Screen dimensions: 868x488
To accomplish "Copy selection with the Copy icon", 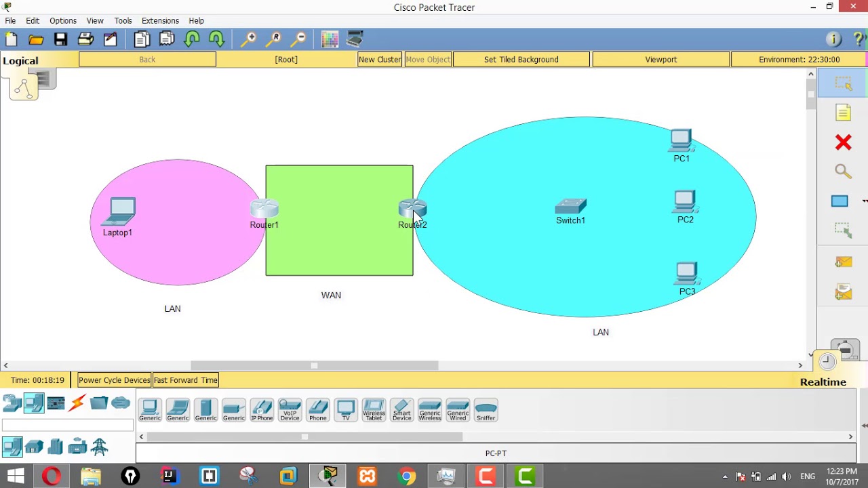I will click(x=142, y=39).
